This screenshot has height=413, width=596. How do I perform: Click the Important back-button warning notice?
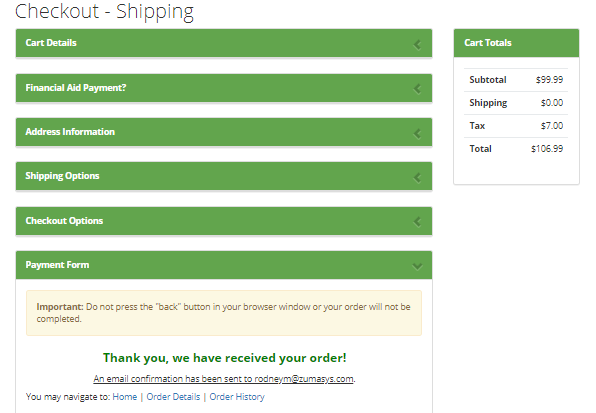(x=224, y=313)
